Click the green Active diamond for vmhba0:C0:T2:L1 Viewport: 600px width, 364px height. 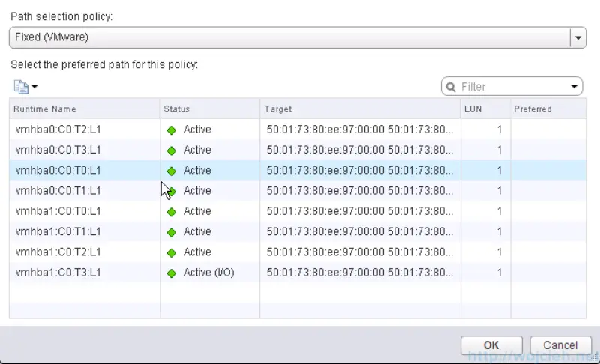[171, 130]
